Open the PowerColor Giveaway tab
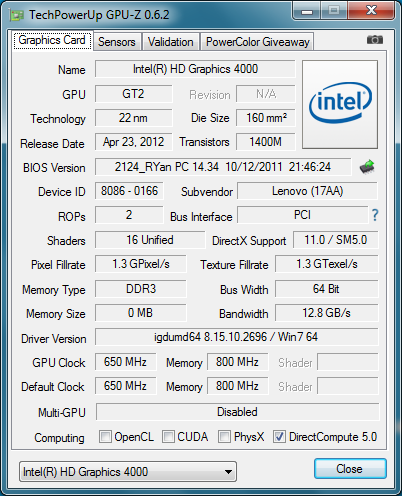 point(258,42)
